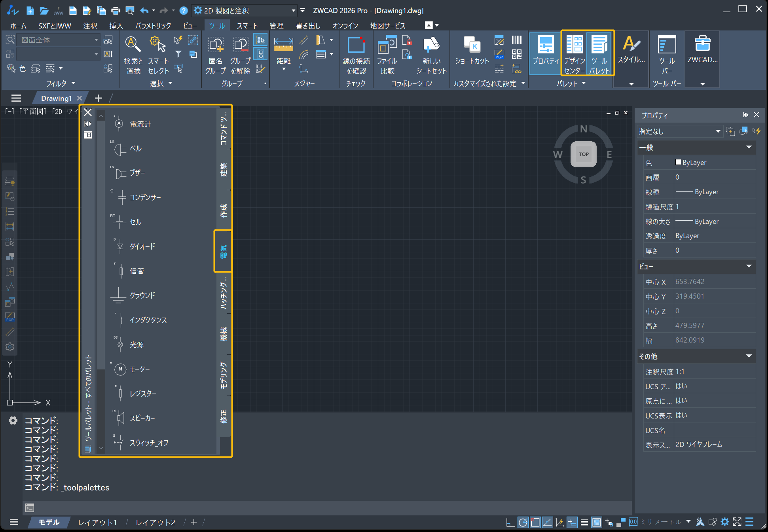Viewport: 768px width, 532px height.
Task: Open the ショートカット customization icon
Action: (472, 50)
